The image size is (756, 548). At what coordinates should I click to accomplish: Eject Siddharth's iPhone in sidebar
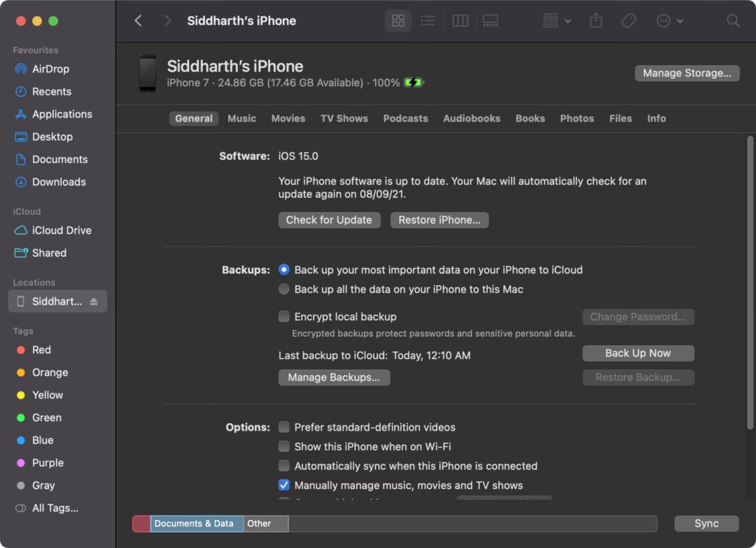click(94, 301)
